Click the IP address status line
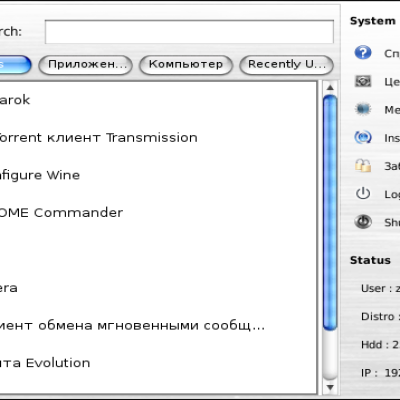The height and width of the screenshot is (400, 400). tap(380, 372)
